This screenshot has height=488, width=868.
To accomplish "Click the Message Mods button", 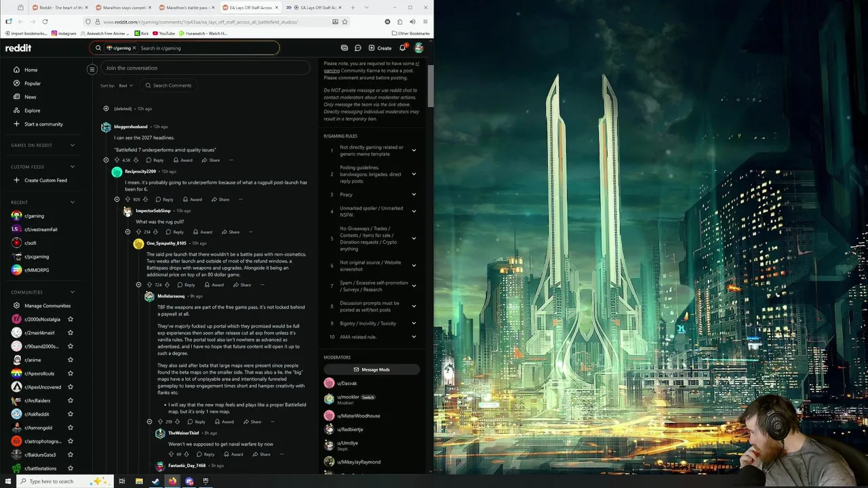I will 372,369.
